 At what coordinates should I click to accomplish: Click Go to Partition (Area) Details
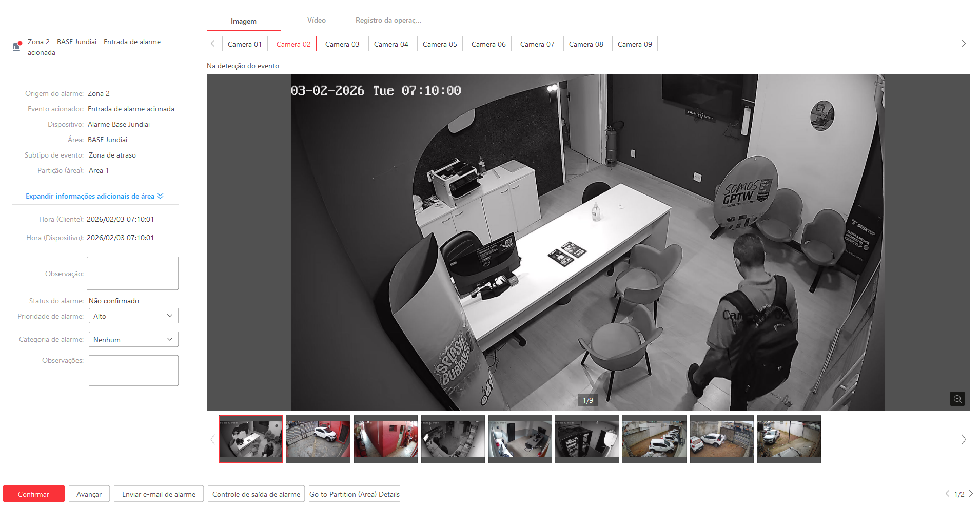pos(354,494)
